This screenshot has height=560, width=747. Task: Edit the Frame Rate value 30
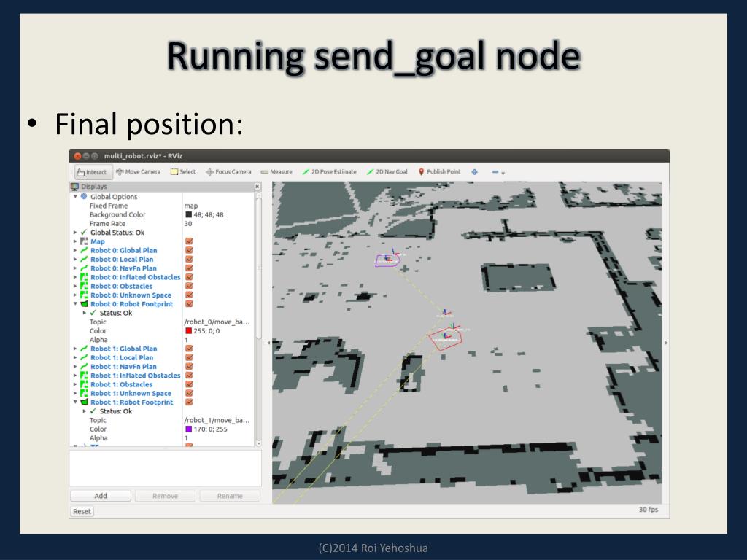188,224
